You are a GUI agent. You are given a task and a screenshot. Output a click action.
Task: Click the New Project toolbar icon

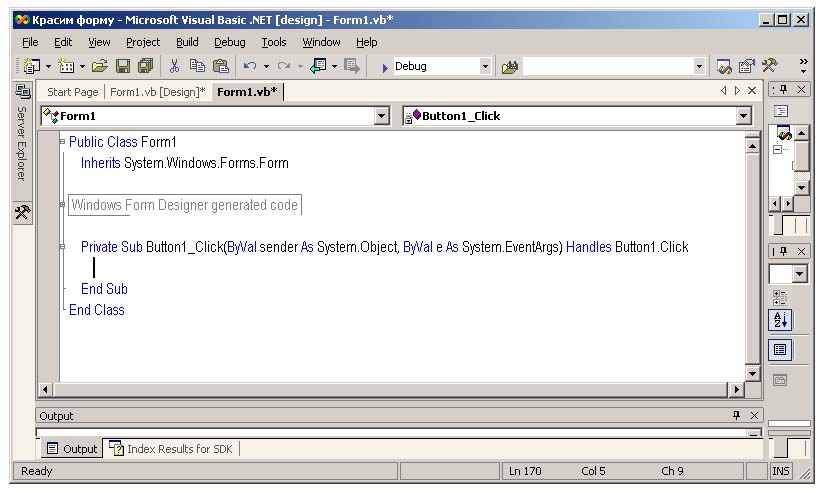(x=32, y=66)
